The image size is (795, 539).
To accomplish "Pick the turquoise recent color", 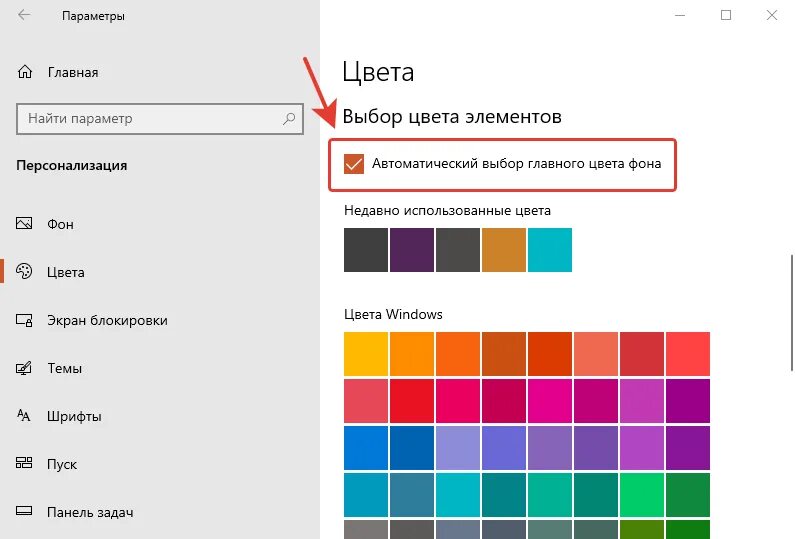I will pyautogui.click(x=550, y=250).
